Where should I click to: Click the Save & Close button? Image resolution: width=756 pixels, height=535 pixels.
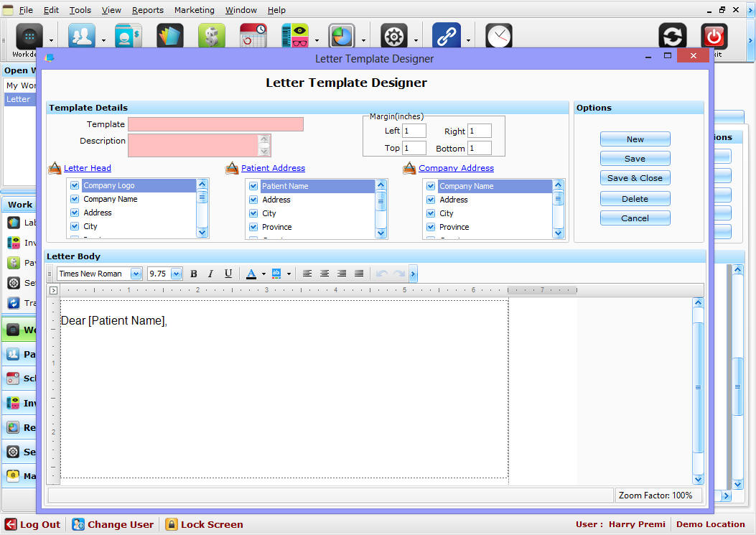(635, 178)
